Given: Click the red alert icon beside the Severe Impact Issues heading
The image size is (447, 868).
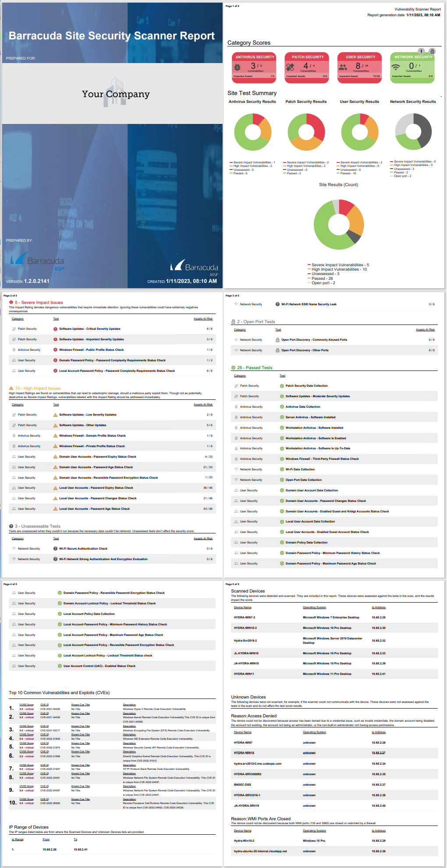Looking at the screenshot, I should [x=11, y=302].
